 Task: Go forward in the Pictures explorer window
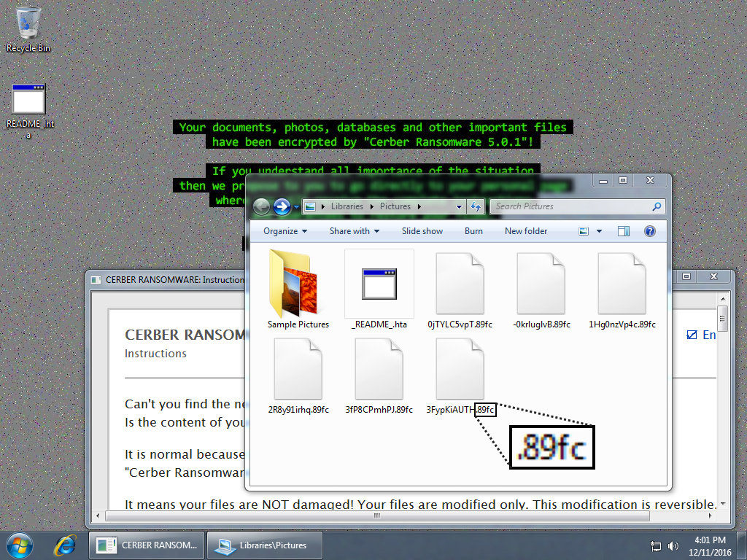(282, 206)
